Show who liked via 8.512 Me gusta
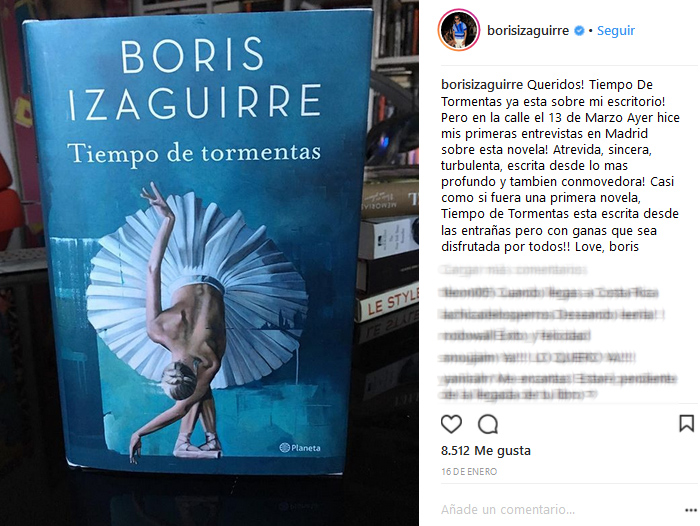The height and width of the screenshot is (526, 700). click(486, 451)
